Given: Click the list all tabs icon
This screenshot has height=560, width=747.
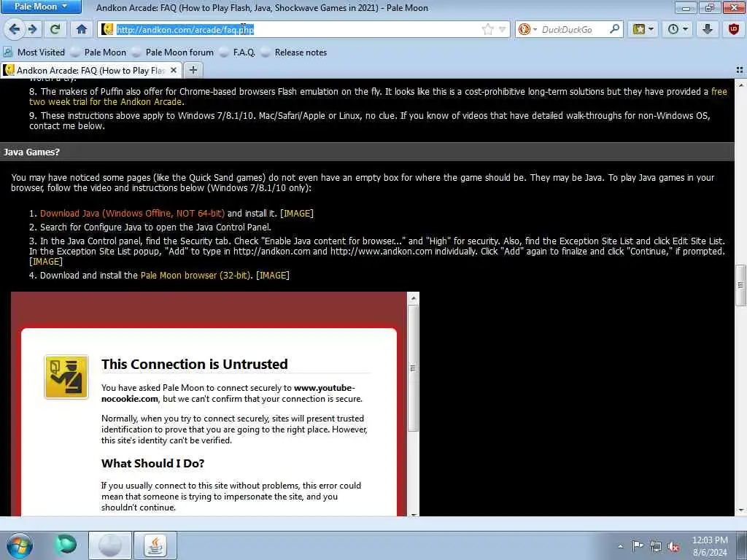Looking at the screenshot, I should tap(740, 71).
